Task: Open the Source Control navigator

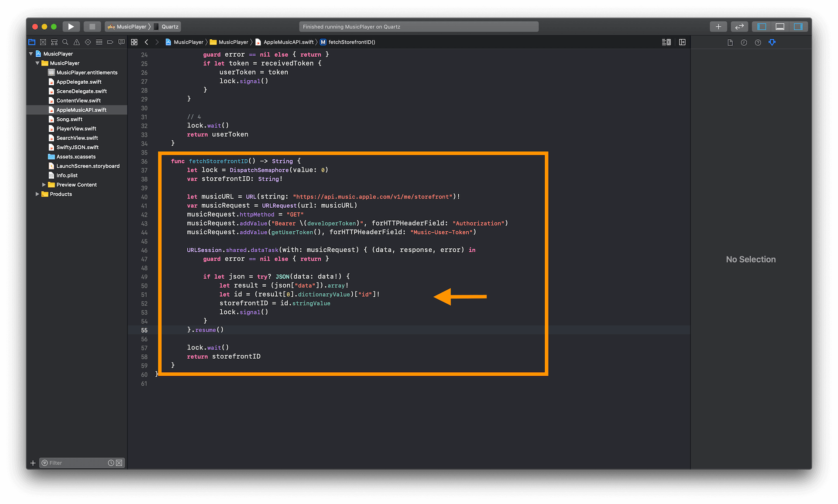Action: pos(43,42)
